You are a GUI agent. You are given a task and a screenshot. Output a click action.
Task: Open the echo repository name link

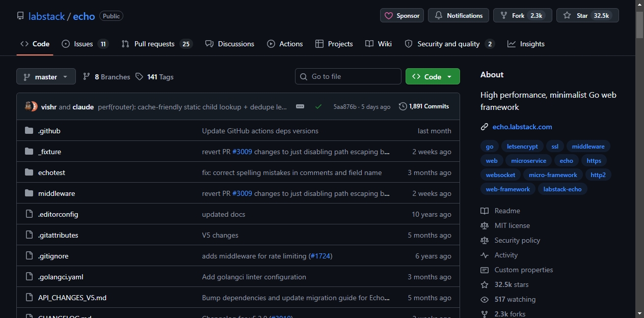84,16
